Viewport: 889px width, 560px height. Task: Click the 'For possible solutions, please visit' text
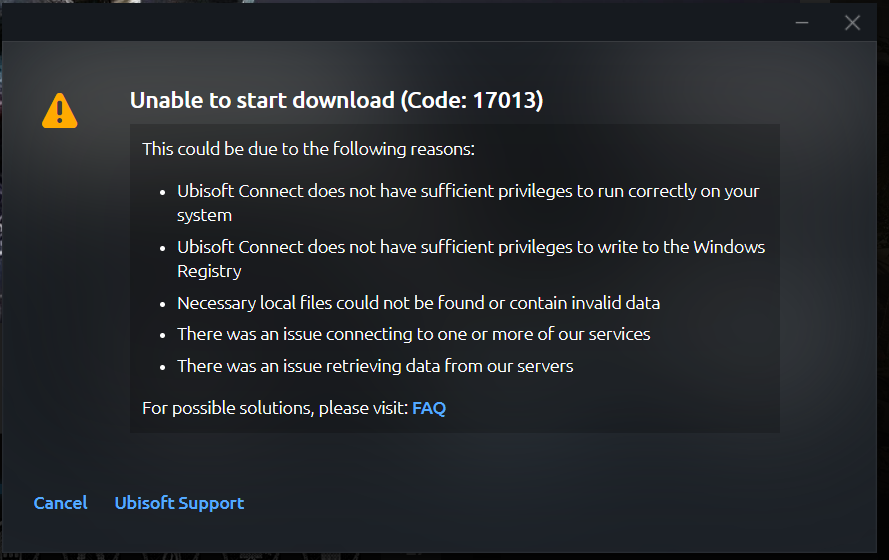(275, 408)
